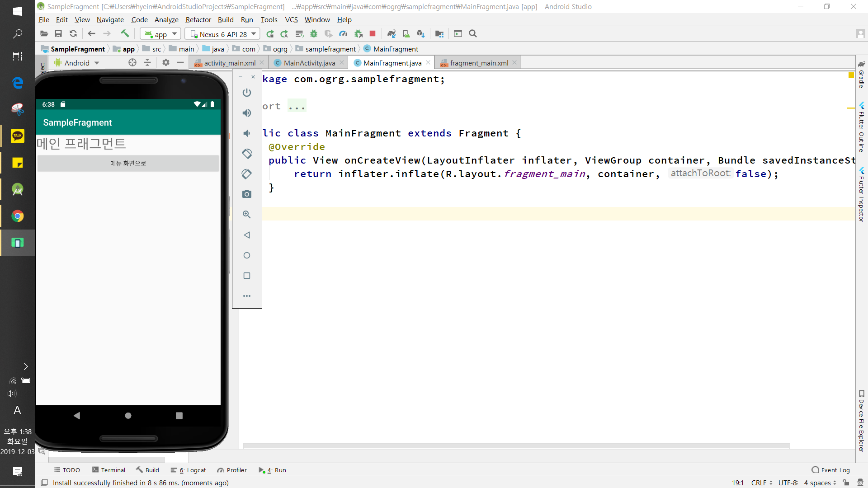Image resolution: width=868 pixels, height=488 pixels.
Task: Stop the running app with red square
Action: pyautogui.click(x=373, y=34)
